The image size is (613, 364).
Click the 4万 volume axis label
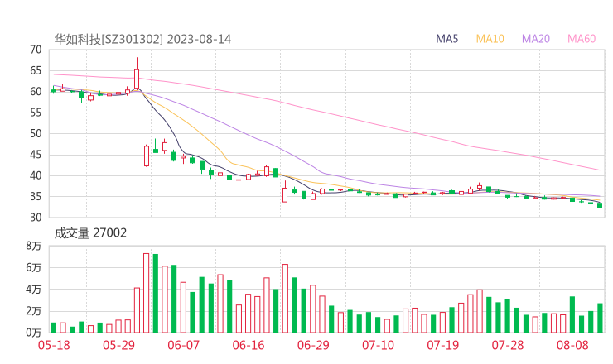pyautogui.click(x=34, y=290)
